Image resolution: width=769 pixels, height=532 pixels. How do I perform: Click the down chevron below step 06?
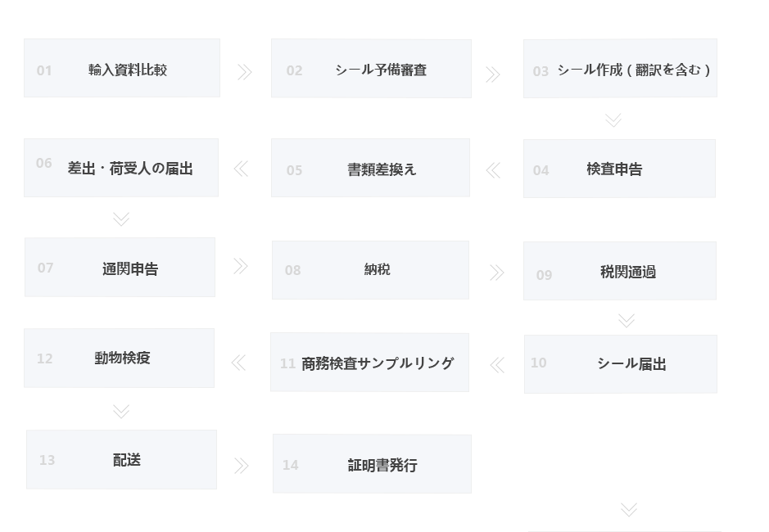tap(120, 219)
